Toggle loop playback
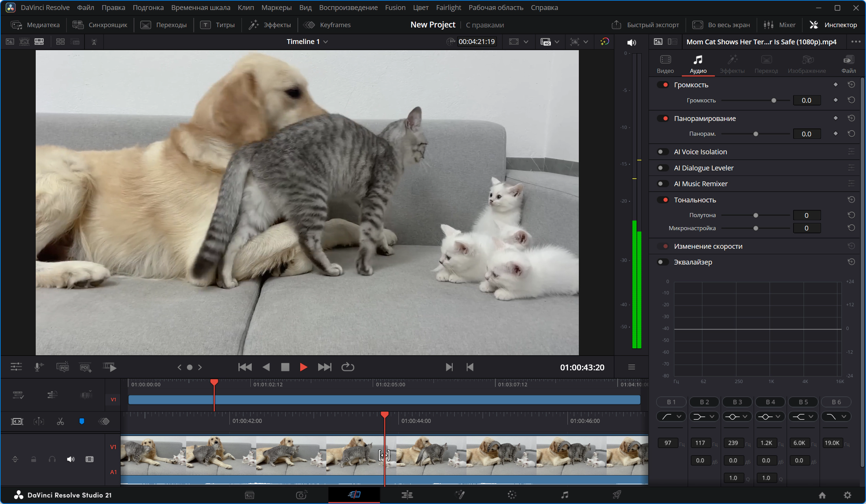Image resolution: width=866 pixels, height=504 pixels. coord(347,367)
